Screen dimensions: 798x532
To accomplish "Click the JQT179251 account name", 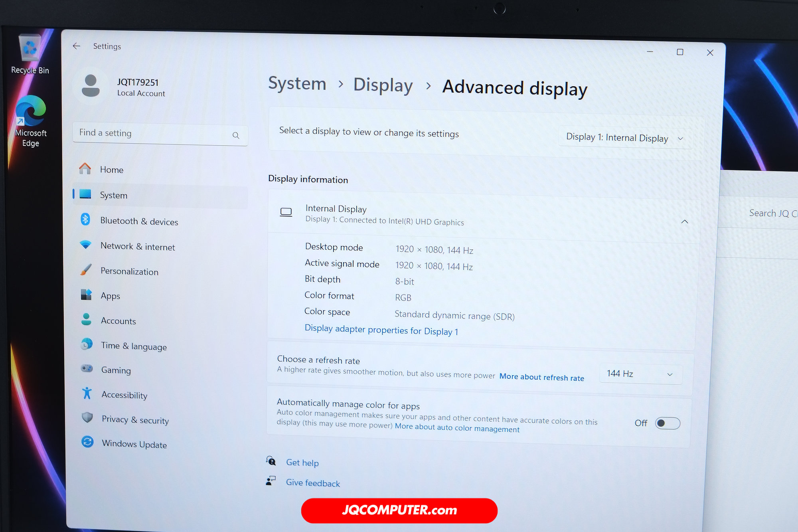I will tap(138, 82).
